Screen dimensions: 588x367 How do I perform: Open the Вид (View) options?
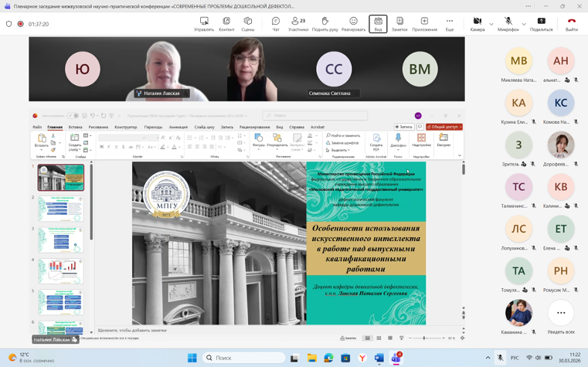click(x=378, y=24)
